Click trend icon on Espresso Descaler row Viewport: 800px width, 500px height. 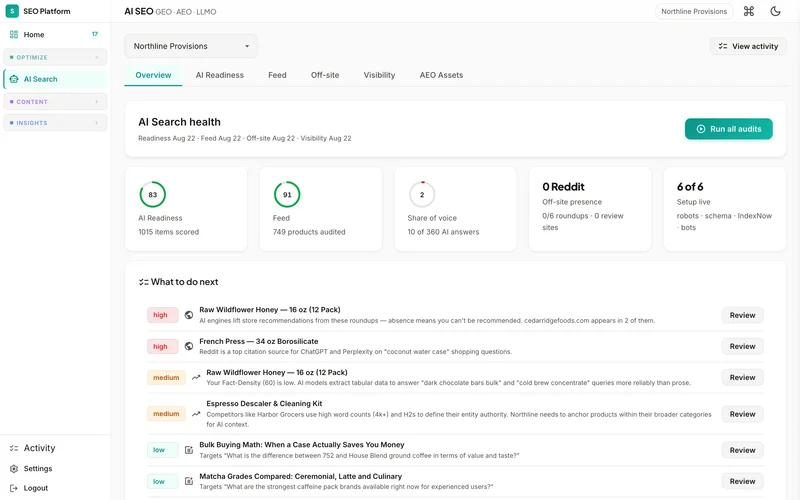pos(196,414)
